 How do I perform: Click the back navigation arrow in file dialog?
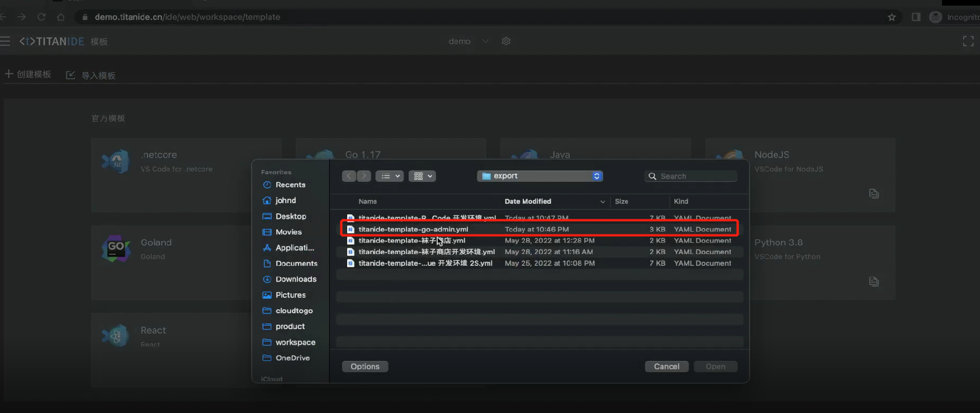coord(349,176)
